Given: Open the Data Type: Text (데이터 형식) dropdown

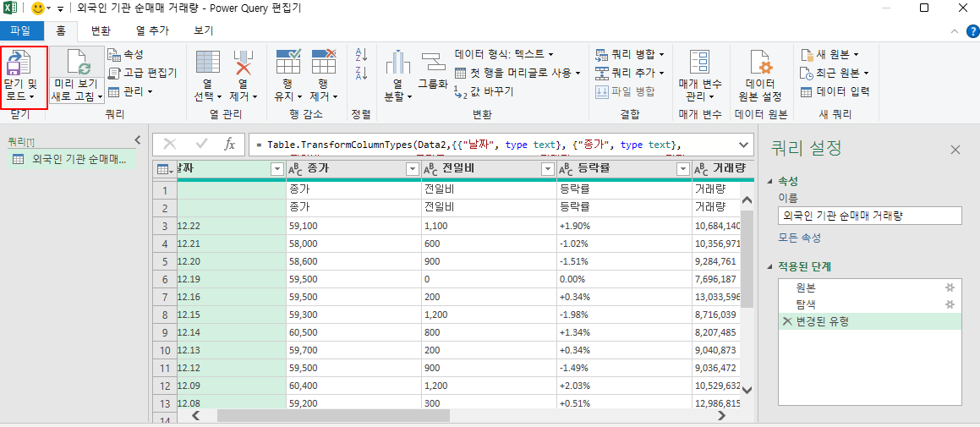Looking at the screenshot, I should [504, 54].
